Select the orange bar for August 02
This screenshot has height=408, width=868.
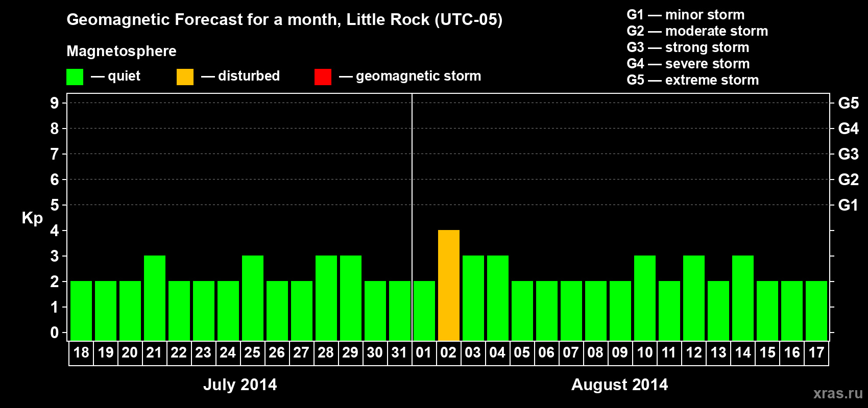tap(449, 285)
